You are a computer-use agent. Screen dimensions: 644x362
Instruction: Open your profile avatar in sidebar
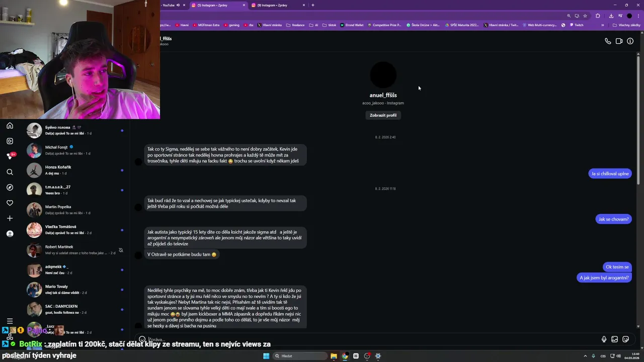10,234
